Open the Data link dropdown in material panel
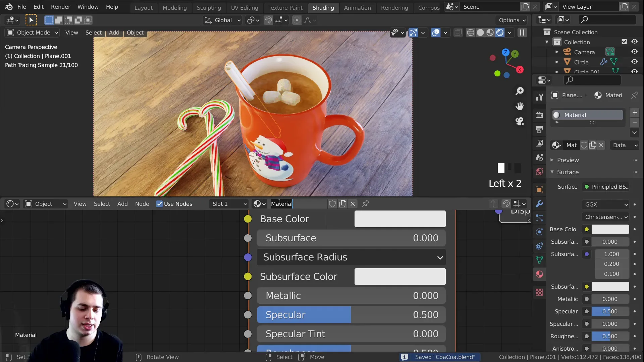The height and width of the screenshot is (362, 644). [x=625, y=145]
